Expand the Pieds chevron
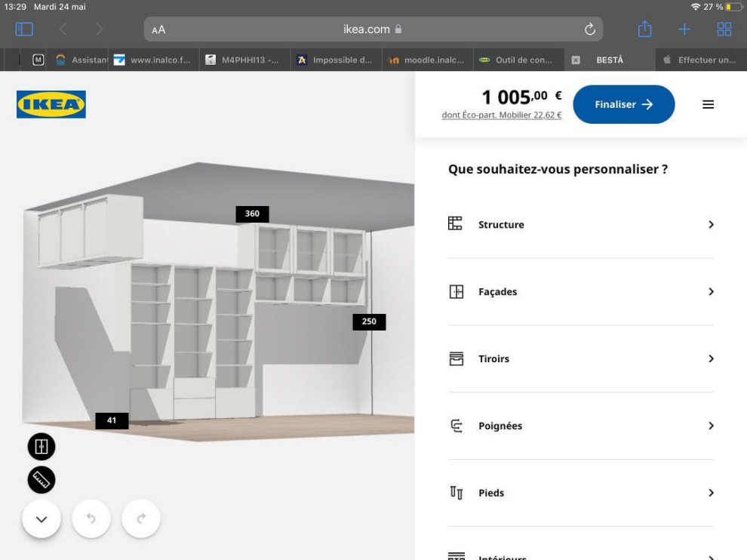Viewport: 747px width, 560px height. [711, 494]
